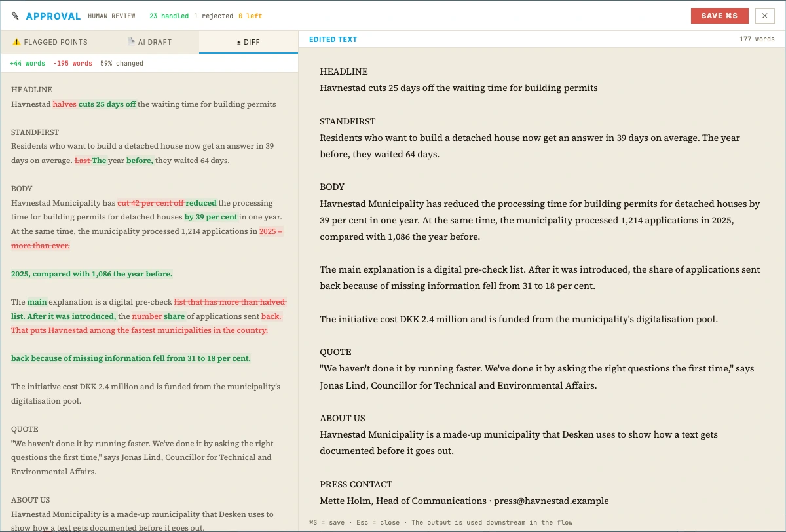
Task: Close the approval review window
Action: (x=764, y=16)
